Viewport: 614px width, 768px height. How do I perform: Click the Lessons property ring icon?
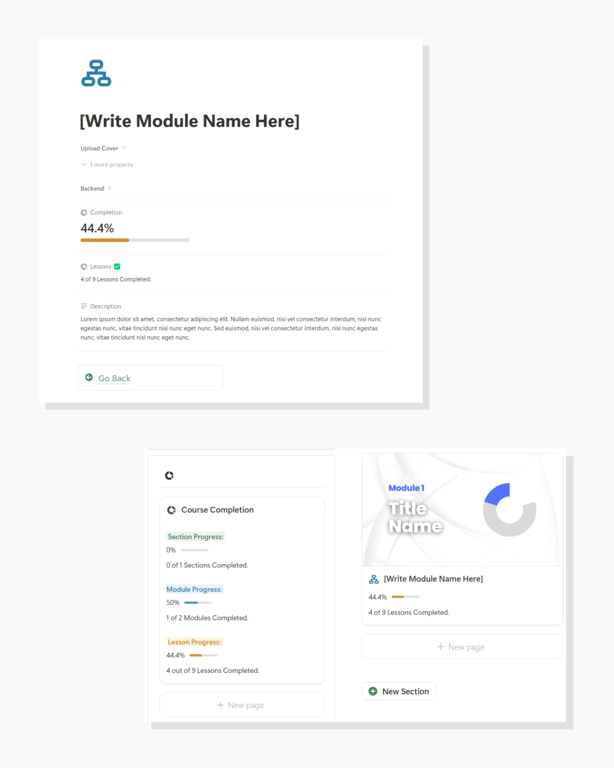pyautogui.click(x=84, y=266)
